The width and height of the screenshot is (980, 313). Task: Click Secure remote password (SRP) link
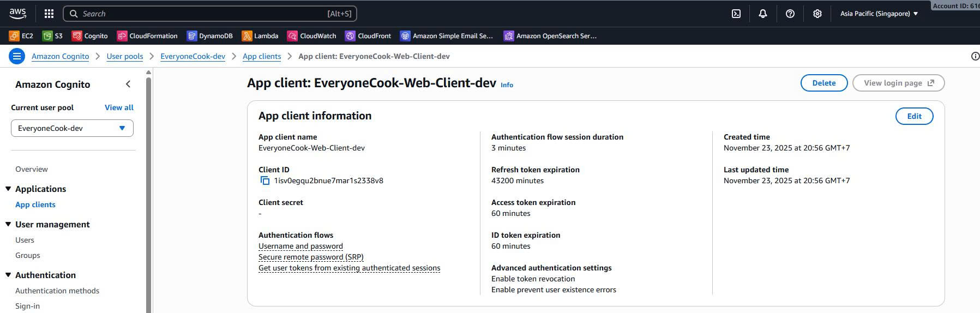(311, 257)
